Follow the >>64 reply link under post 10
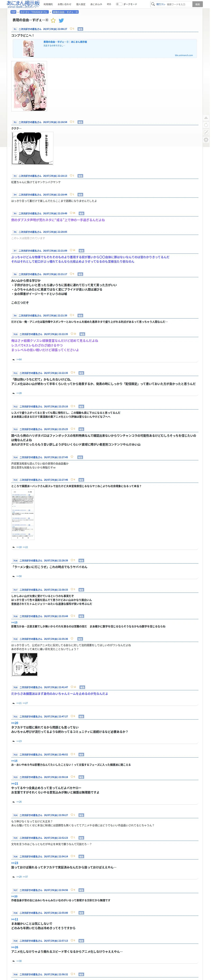 19,359
